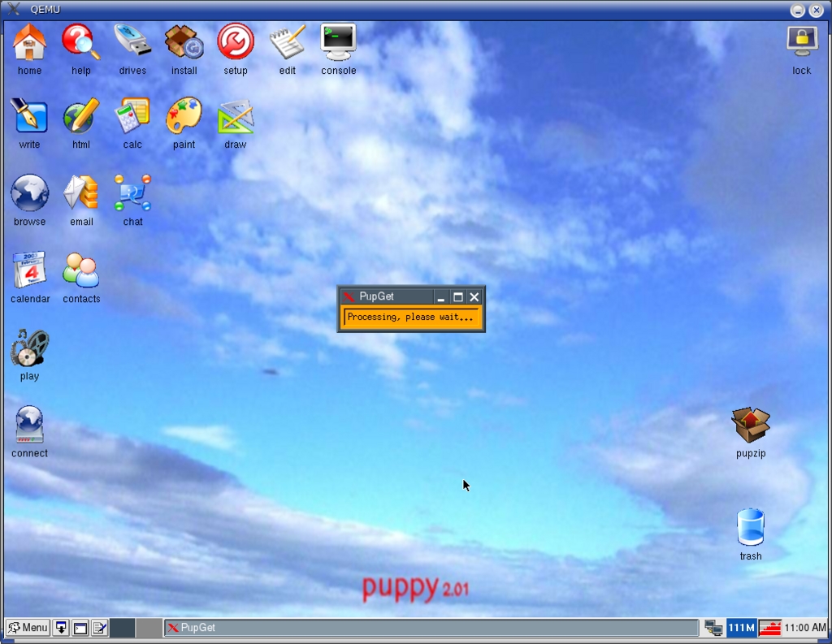The width and height of the screenshot is (832, 644).
Task: Click the 'Processing, please wait...' message
Action: point(410,317)
